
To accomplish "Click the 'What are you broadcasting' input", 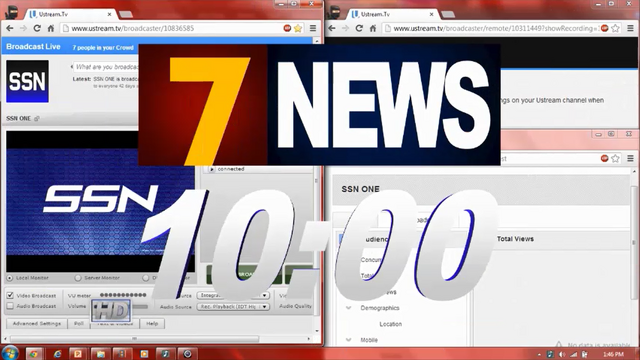I will click(107, 67).
